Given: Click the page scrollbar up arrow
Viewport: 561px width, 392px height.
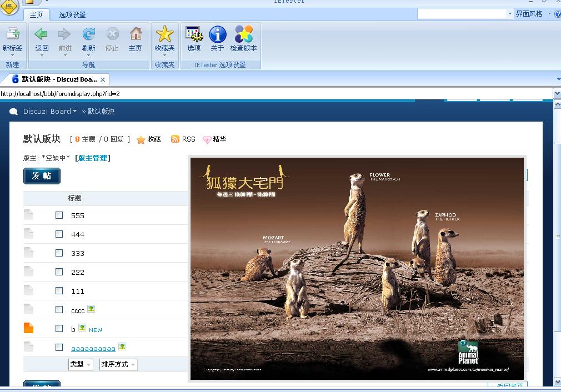Looking at the screenshot, I should pos(558,104).
